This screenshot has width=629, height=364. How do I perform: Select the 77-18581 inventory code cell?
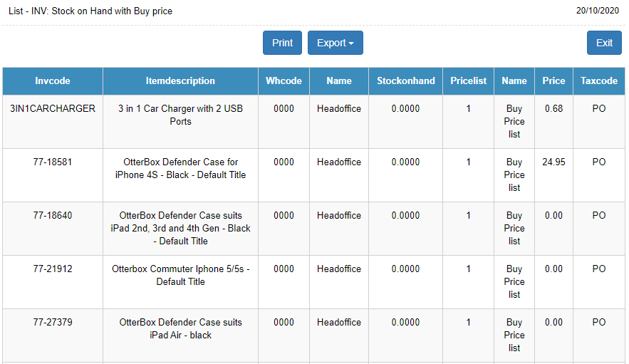click(x=53, y=162)
